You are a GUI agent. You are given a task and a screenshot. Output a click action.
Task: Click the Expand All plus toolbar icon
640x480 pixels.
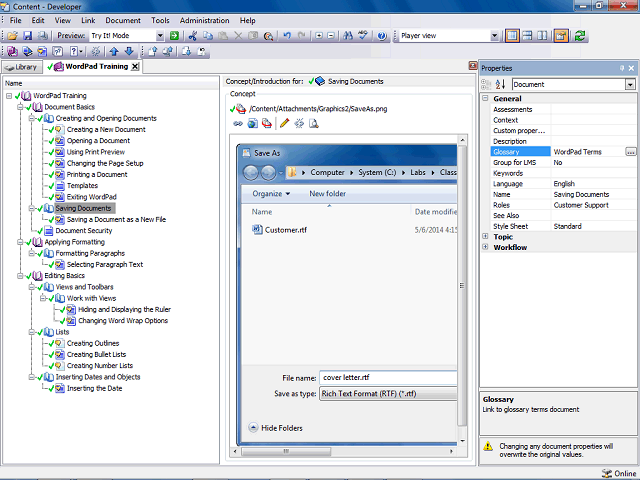[319, 36]
